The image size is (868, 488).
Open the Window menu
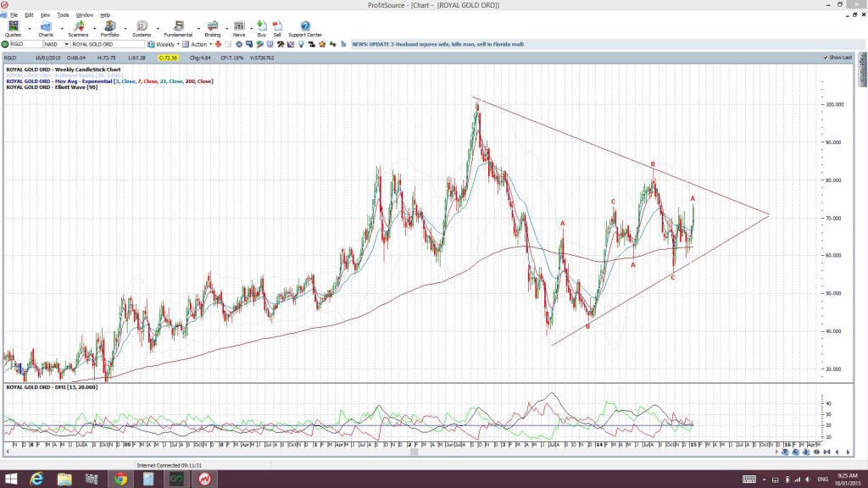click(84, 15)
